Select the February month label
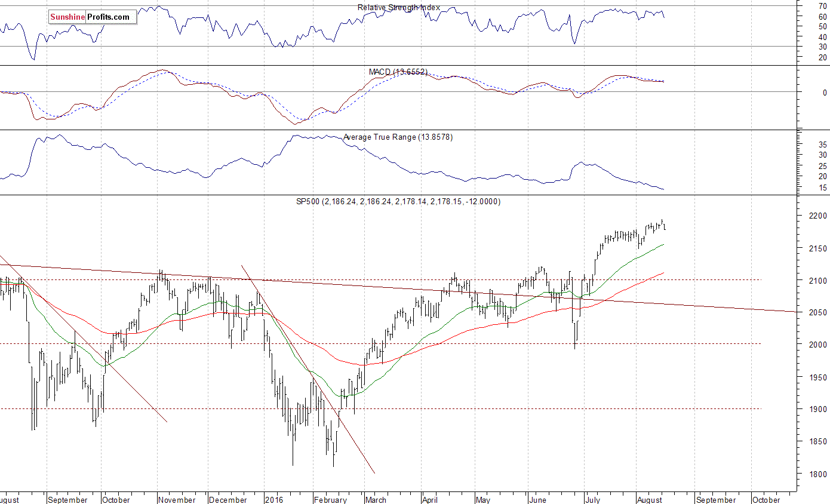The height and width of the screenshot is (504, 830). [x=330, y=500]
